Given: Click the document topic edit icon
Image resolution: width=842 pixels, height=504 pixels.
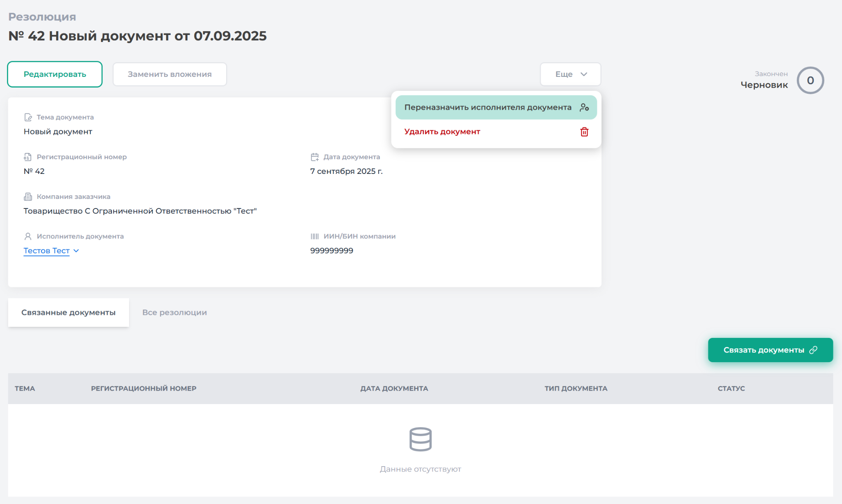Looking at the screenshot, I should [x=28, y=117].
